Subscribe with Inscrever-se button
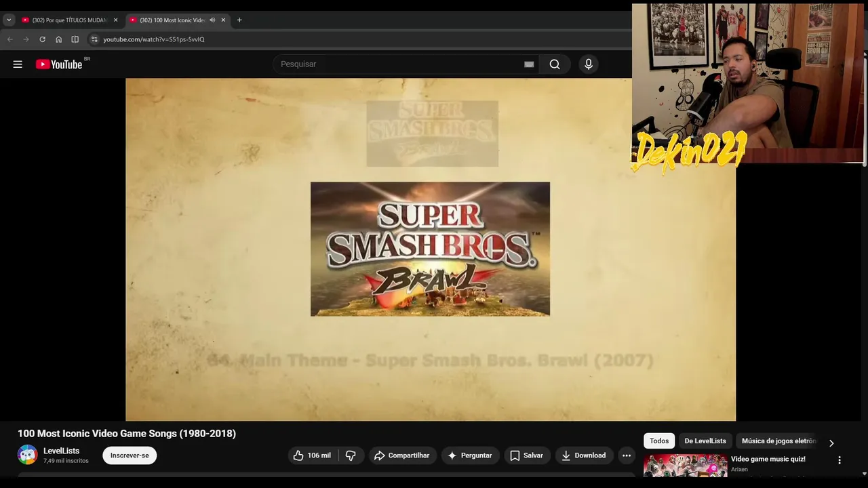Image resolution: width=868 pixels, height=488 pixels. tap(130, 455)
